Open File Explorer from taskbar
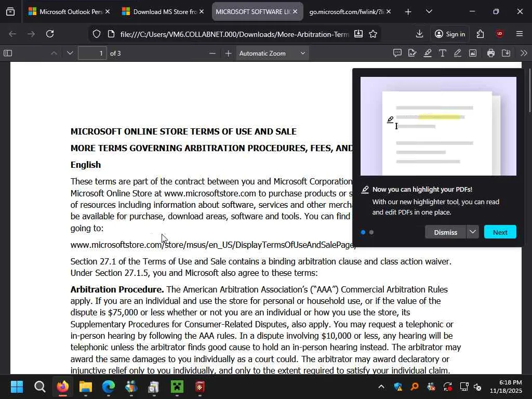Image resolution: width=532 pixels, height=399 pixels. tap(86, 387)
